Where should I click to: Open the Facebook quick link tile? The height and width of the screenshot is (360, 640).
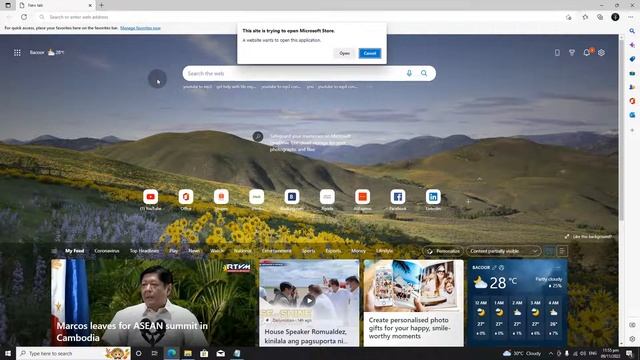(x=398, y=197)
